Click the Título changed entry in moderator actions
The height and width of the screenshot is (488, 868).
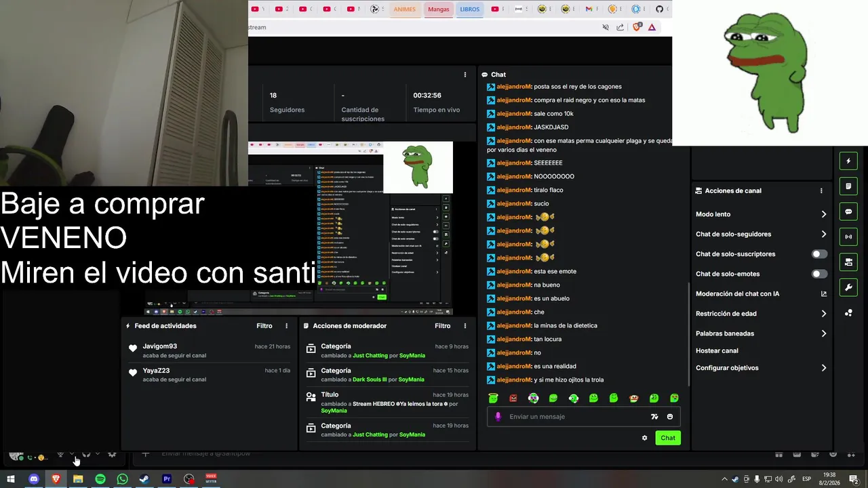387,403
